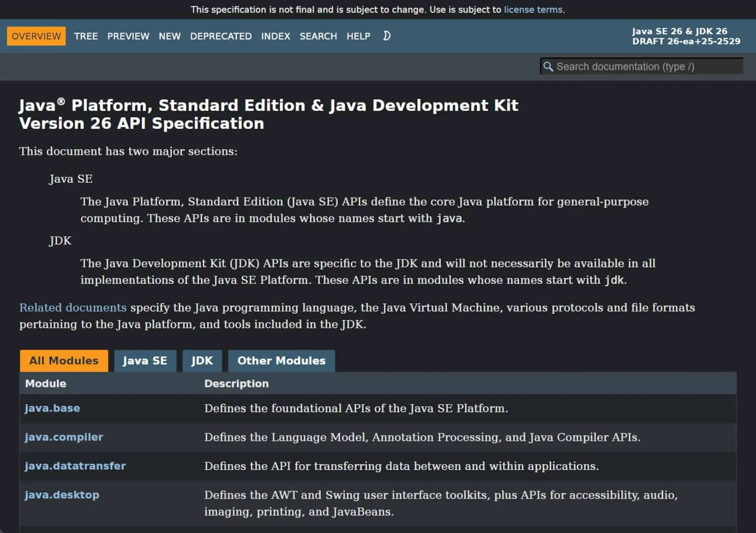This screenshot has width=756, height=533.
Task: Click 'This document has two major sections' text
Action: (129, 151)
